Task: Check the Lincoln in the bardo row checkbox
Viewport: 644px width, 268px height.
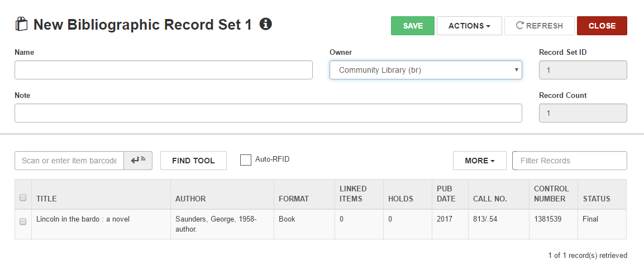Action: [x=23, y=222]
